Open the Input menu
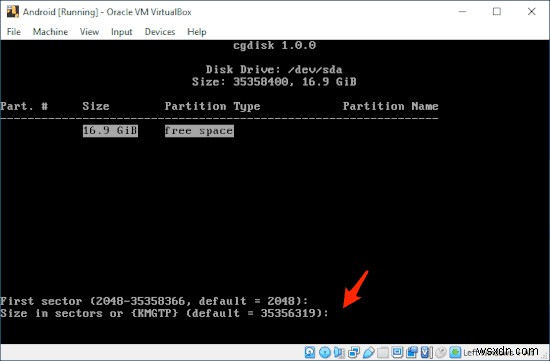The image size is (550, 361). (121, 32)
